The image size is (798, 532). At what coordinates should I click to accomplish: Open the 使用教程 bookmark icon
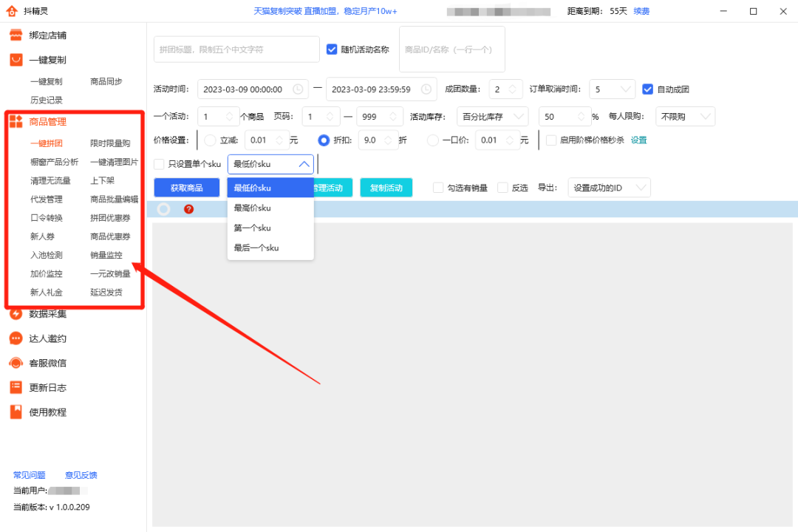click(15, 412)
